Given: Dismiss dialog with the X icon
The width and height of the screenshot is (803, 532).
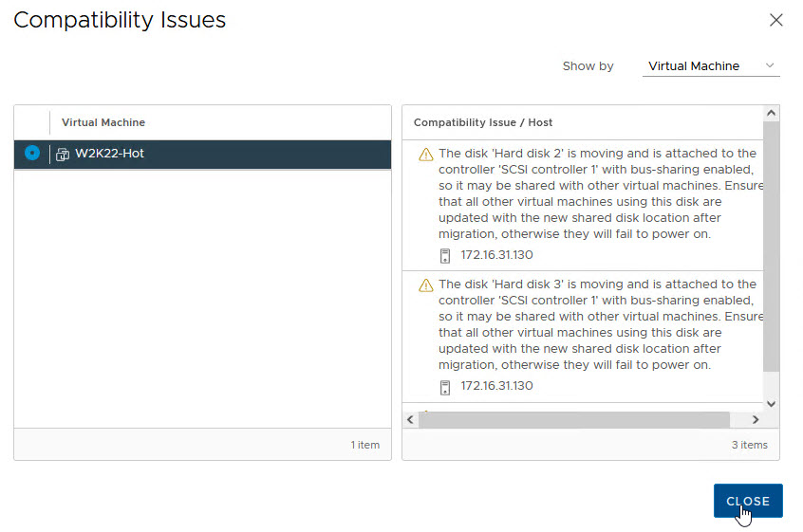Looking at the screenshot, I should coord(775,20).
